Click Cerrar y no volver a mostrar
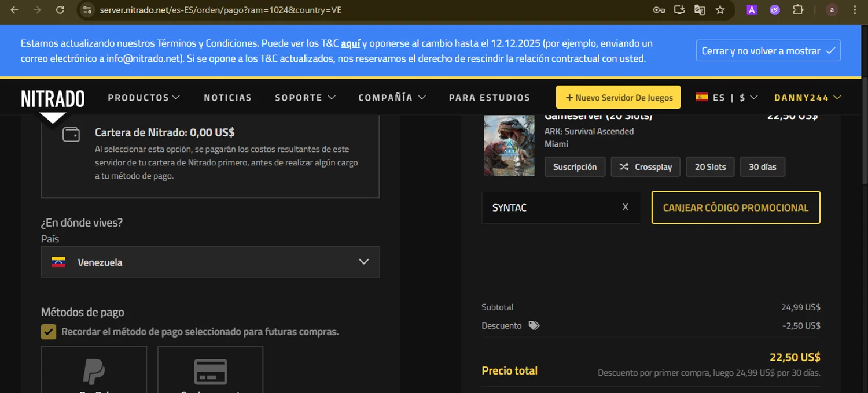This screenshot has width=868, height=393. (x=768, y=51)
